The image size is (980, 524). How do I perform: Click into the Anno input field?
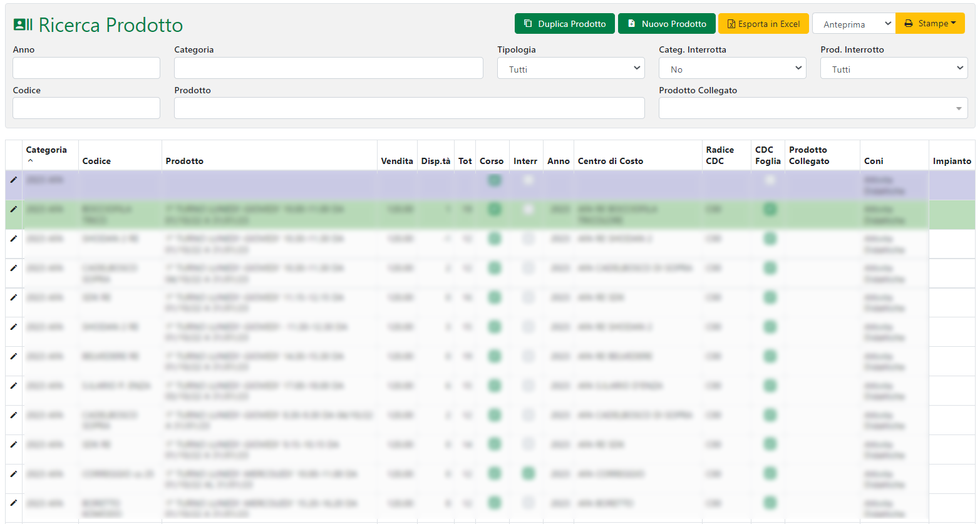[86, 68]
